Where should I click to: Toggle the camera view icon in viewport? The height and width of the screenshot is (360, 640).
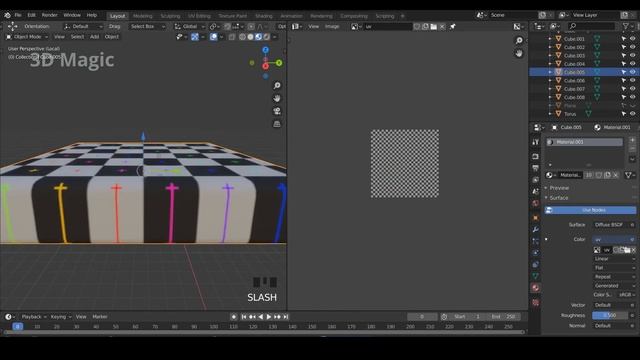click(x=277, y=111)
